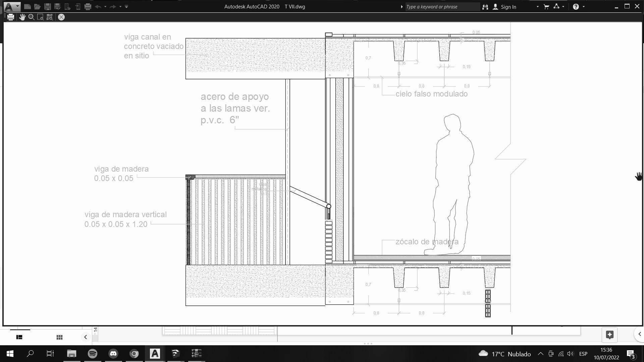This screenshot has height=362, width=644.
Task: Collapse panel with left chevron
Action: [x=85, y=337]
